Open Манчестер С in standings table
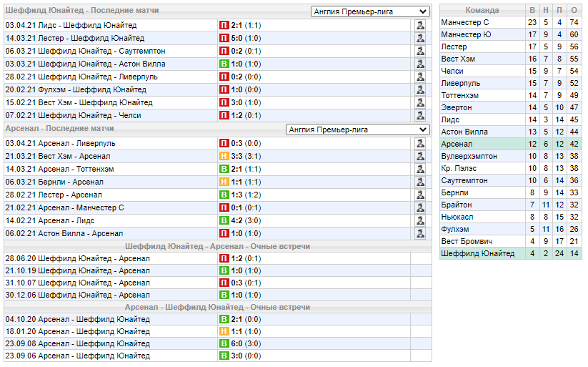 point(465,22)
